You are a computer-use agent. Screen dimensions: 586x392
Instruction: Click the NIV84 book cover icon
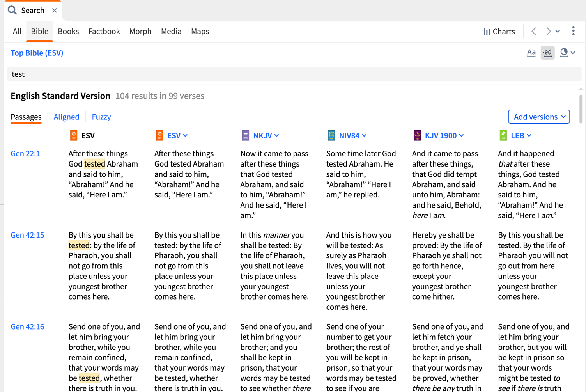331,135
